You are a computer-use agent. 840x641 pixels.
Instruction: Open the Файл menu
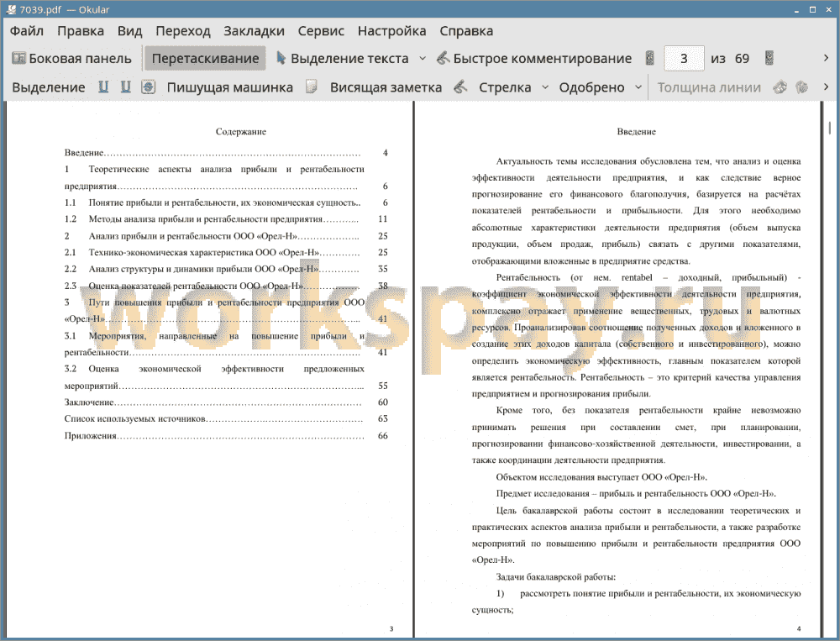27,31
